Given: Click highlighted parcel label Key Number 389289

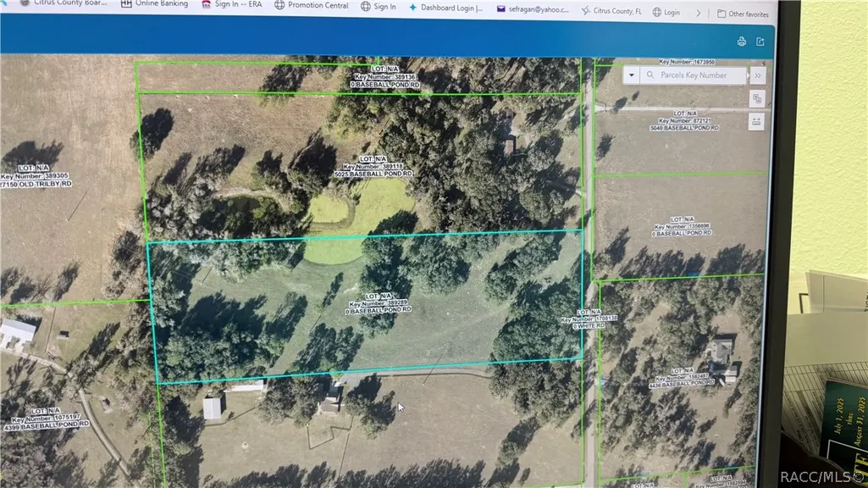Looking at the screenshot, I should [378, 303].
